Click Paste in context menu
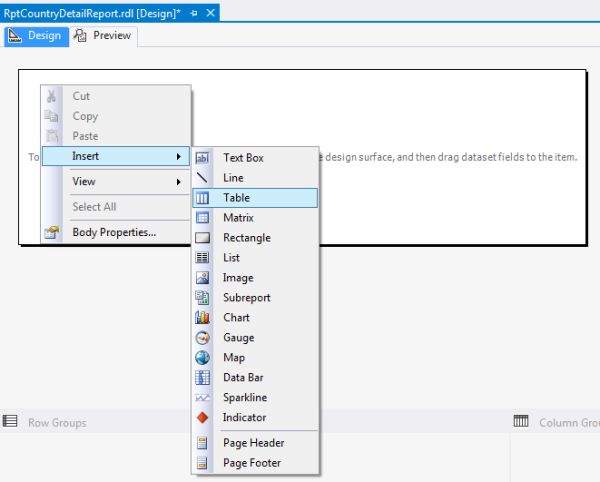This screenshot has height=482, width=600. pos(116,136)
